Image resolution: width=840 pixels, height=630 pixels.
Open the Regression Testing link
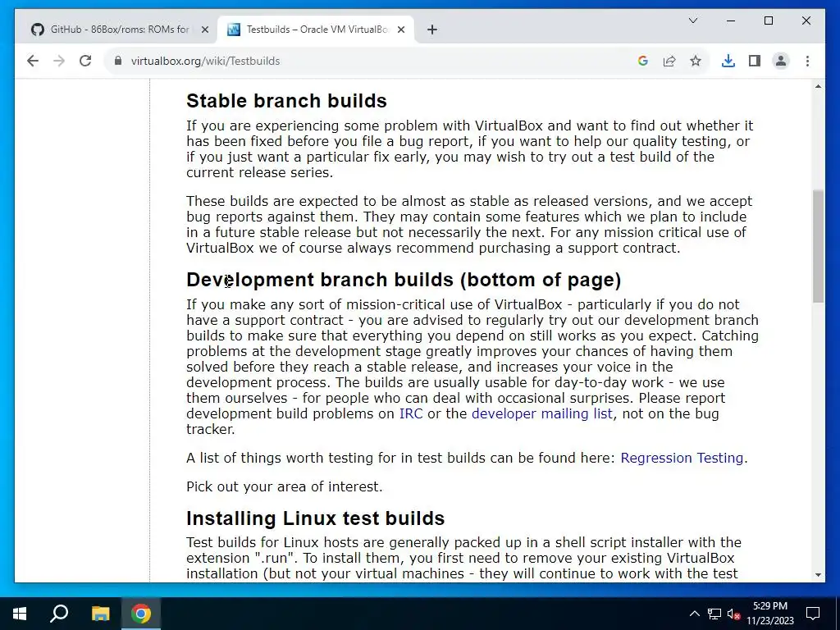point(682,458)
